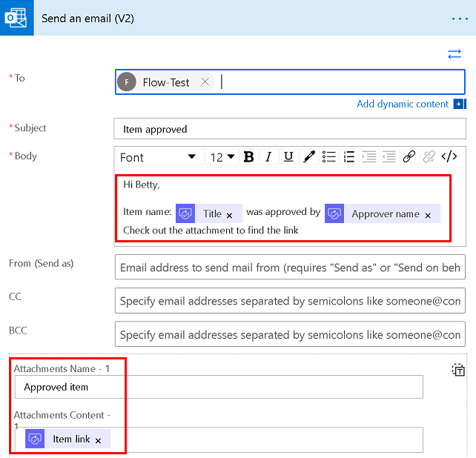This screenshot has width=476, height=458.
Task: Apply italic formatting to body text
Action: point(268,156)
